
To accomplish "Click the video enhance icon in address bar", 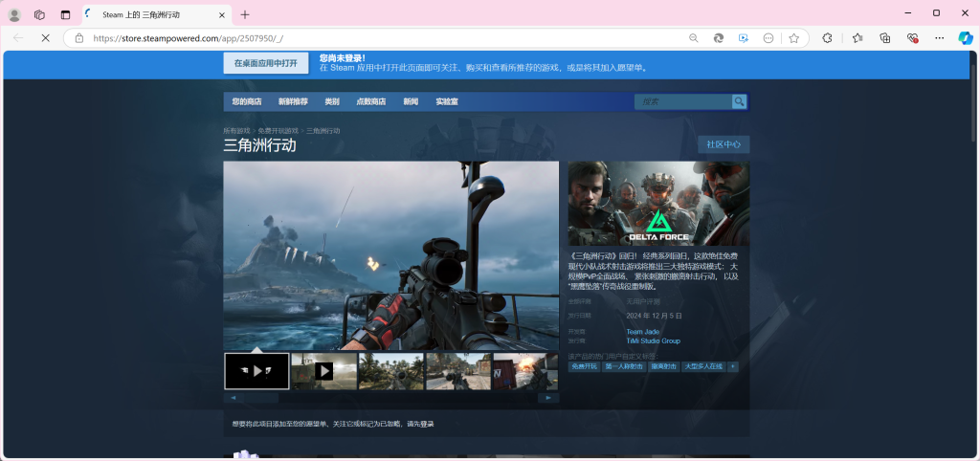I will click(743, 38).
